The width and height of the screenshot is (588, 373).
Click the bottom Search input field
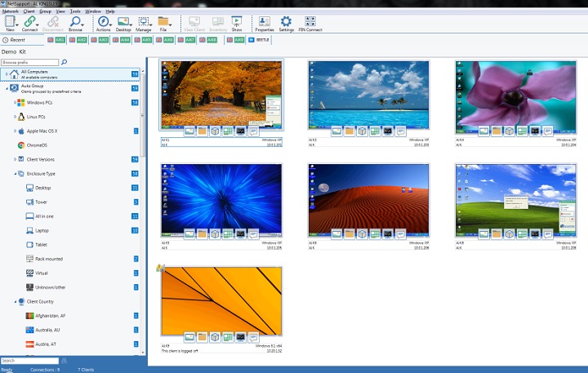click(29, 361)
